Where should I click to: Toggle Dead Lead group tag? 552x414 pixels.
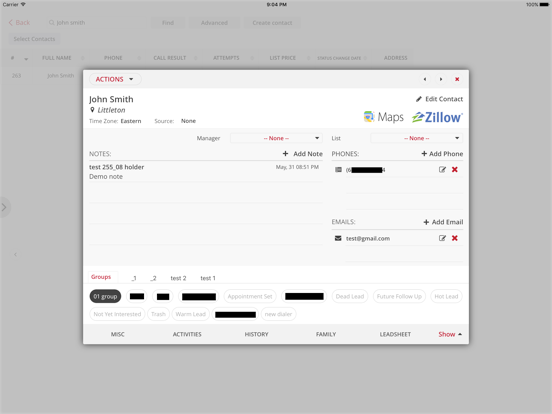point(350,296)
